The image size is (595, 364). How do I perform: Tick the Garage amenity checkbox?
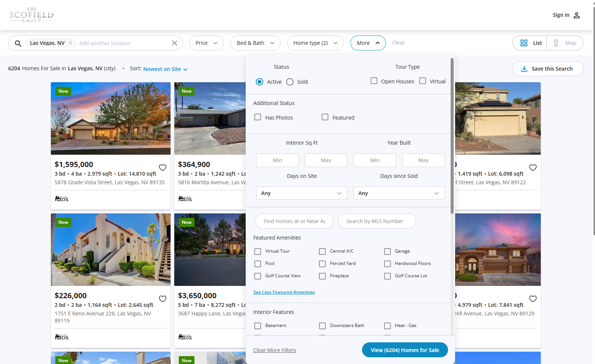(387, 252)
